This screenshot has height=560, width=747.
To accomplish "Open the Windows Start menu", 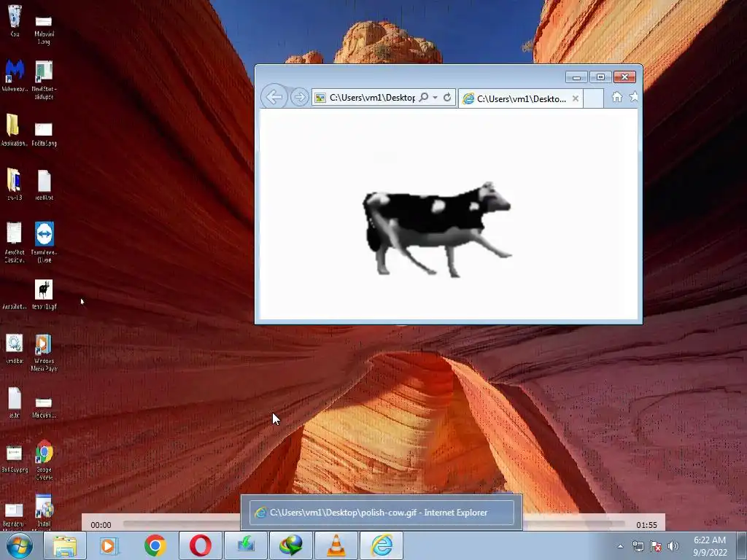I will 20,545.
